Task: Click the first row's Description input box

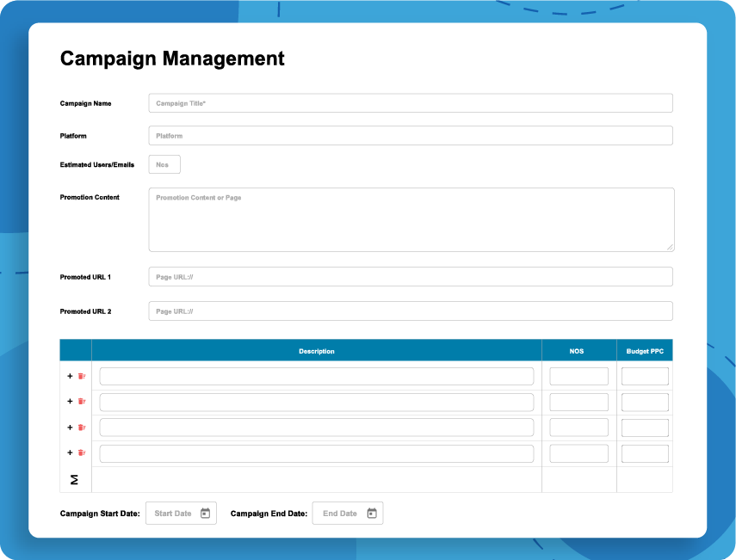Action: click(317, 376)
